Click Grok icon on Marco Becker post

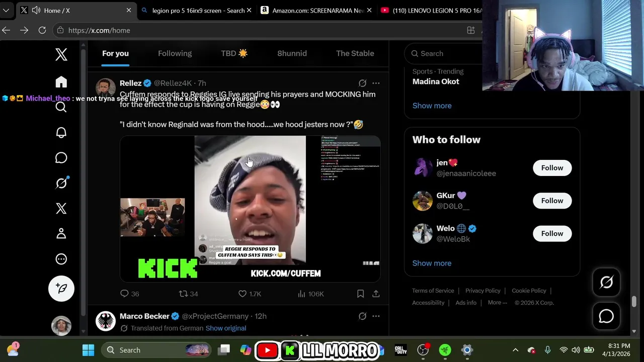click(x=362, y=316)
